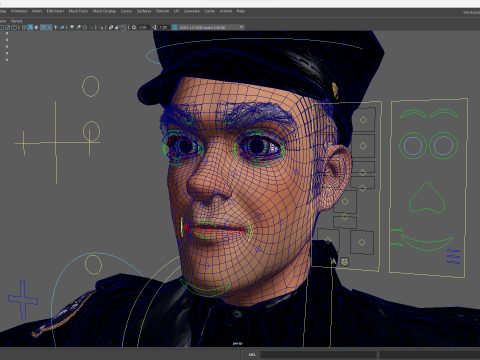Select bottom-right diamond control in rig panel
The image size is (480, 360).
click(x=362, y=242)
